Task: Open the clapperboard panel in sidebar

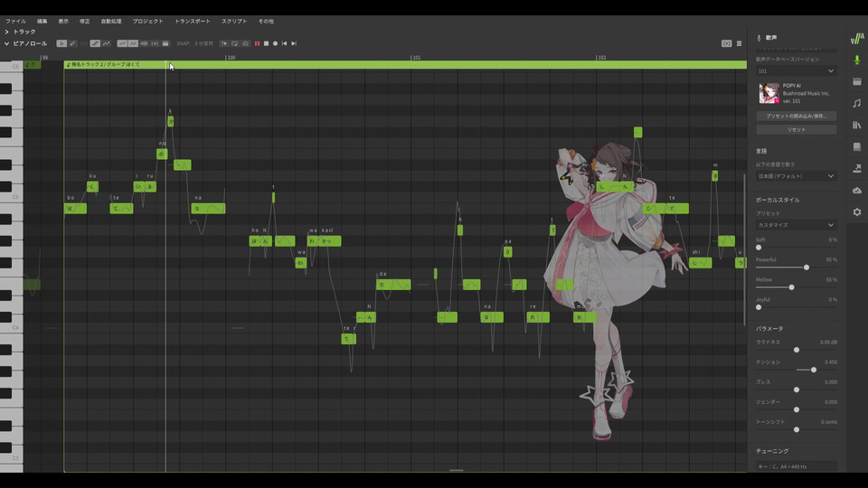Action: 857,81
